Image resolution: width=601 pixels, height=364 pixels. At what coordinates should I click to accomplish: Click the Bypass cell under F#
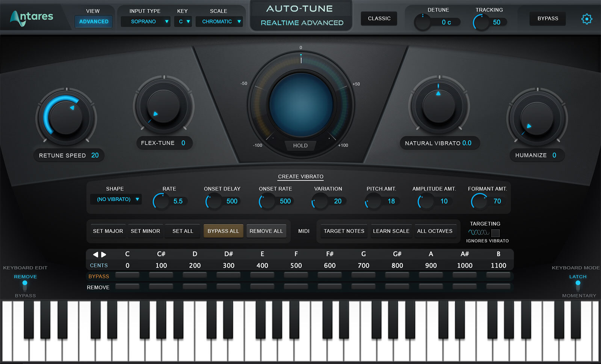click(x=329, y=275)
